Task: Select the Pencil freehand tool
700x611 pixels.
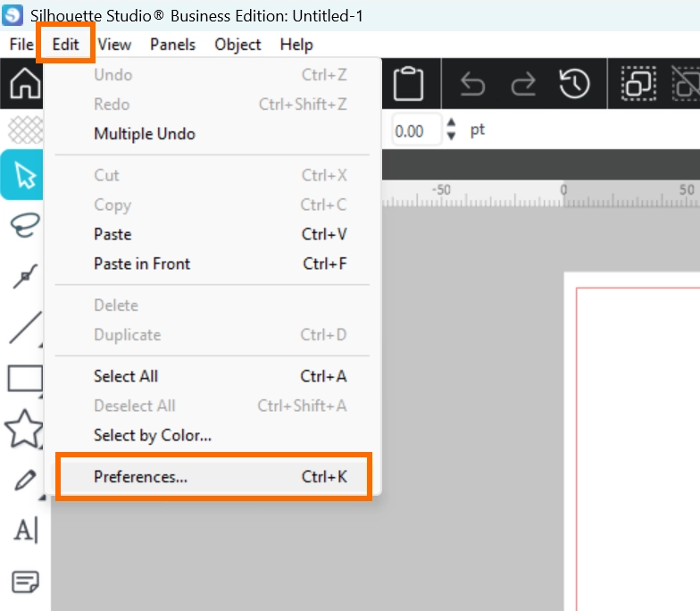Action: click(x=25, y=481)
